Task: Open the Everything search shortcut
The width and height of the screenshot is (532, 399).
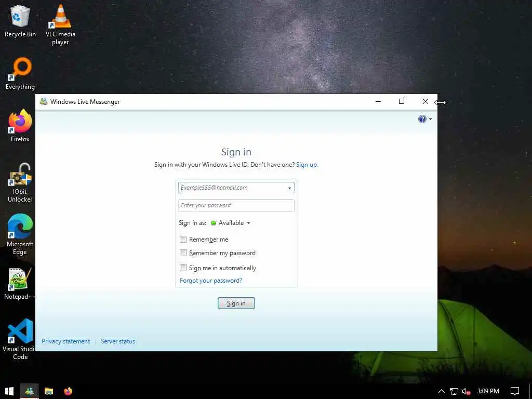Action: point(20,73)
